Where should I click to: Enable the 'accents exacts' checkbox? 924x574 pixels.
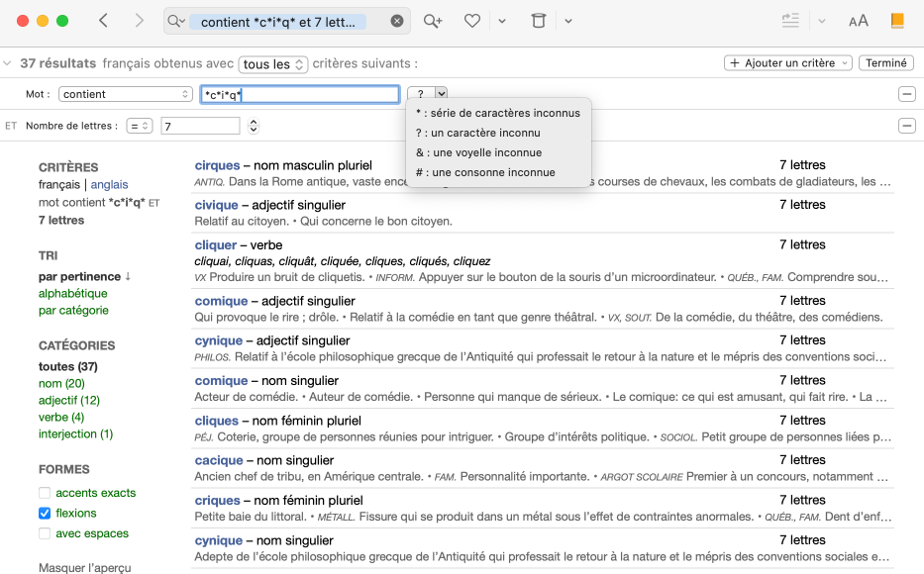click(44, 492)
